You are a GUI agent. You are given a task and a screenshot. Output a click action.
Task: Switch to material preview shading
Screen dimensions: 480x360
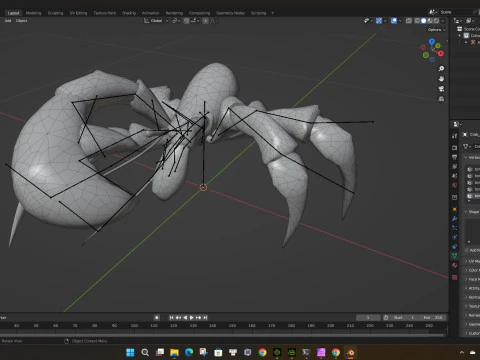(430, 21)
